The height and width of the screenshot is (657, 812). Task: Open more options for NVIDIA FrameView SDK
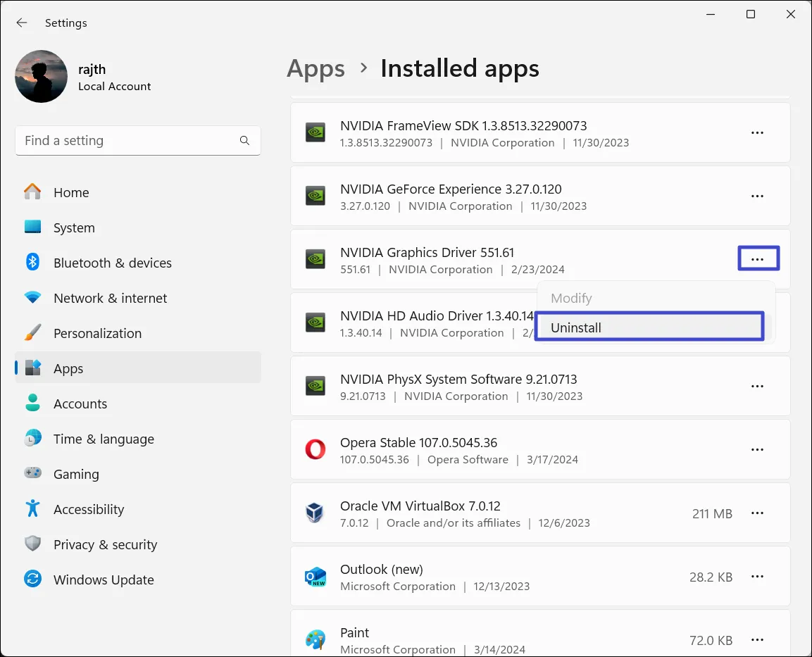click(x=757, y=132)
